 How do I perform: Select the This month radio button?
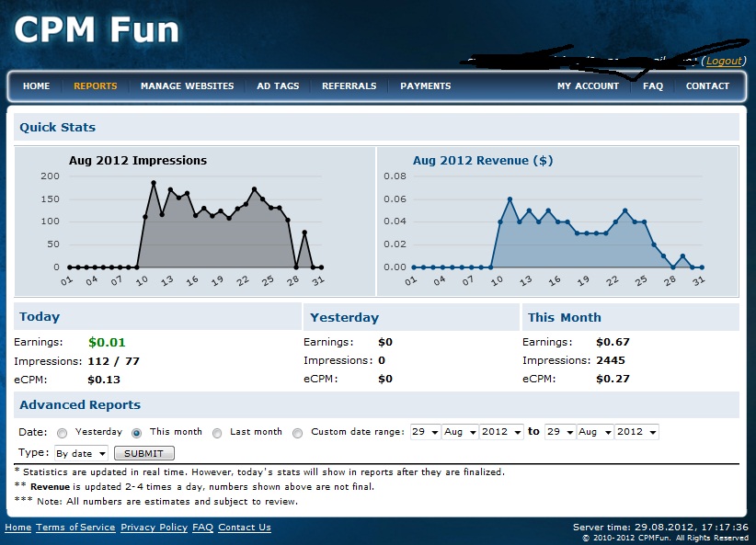(x=136, y=433)
